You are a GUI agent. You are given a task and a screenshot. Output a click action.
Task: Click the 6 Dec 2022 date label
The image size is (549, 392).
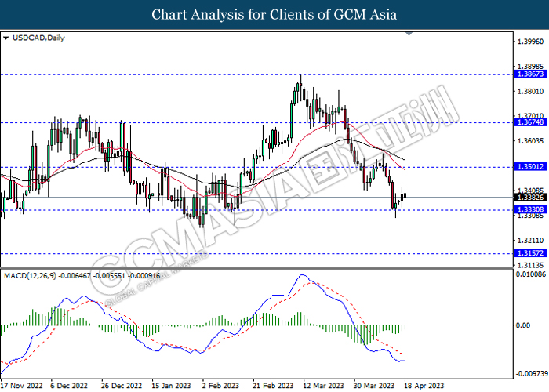pos(69,386)
